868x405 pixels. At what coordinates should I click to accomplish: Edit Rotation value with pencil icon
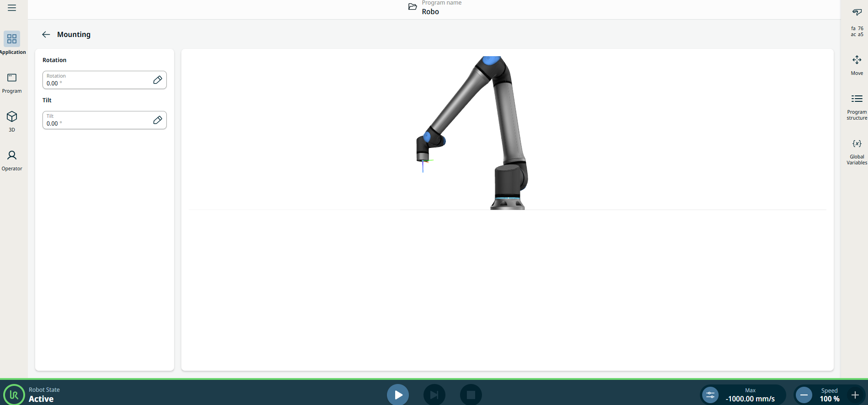click(158, 80)
